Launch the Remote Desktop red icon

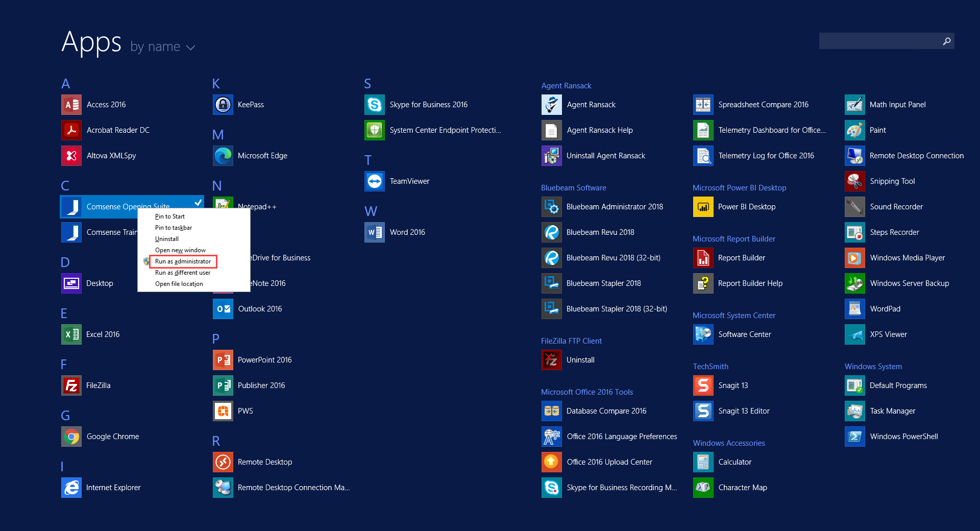tap(223, 462)
